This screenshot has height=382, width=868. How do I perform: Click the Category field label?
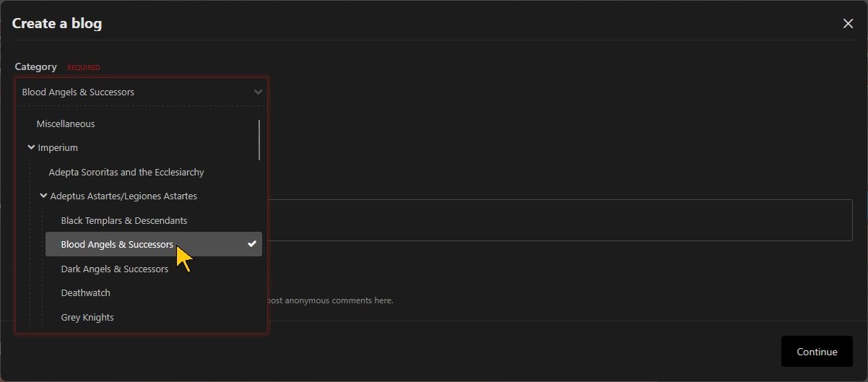(36, 66)
